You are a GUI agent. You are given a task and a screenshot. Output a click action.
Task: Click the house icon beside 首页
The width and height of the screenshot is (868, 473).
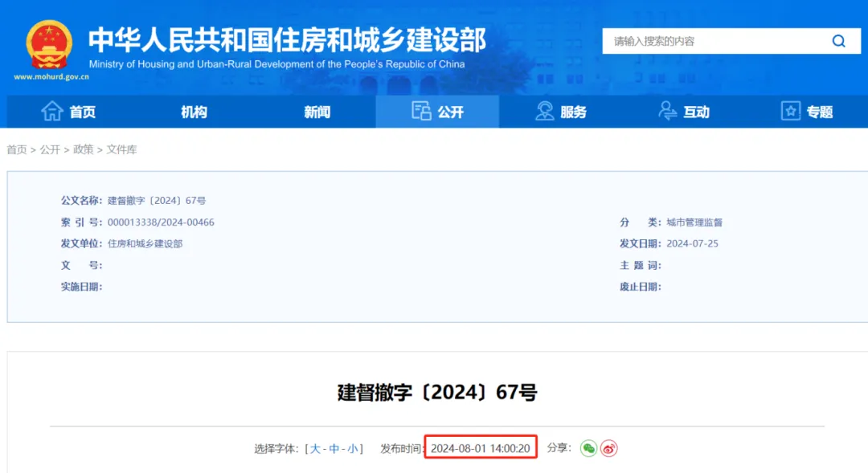pyautogui.click(x=52, y=112)
